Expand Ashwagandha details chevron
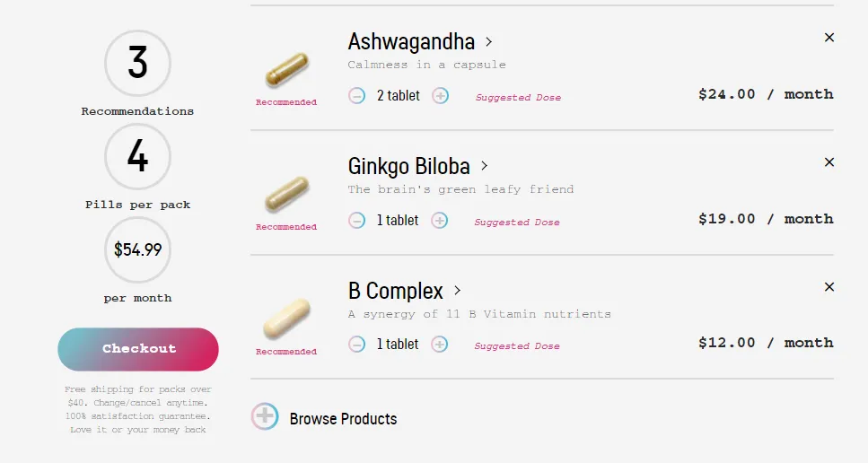The width and height of the screenshot is (868, 463). point(489,42)
